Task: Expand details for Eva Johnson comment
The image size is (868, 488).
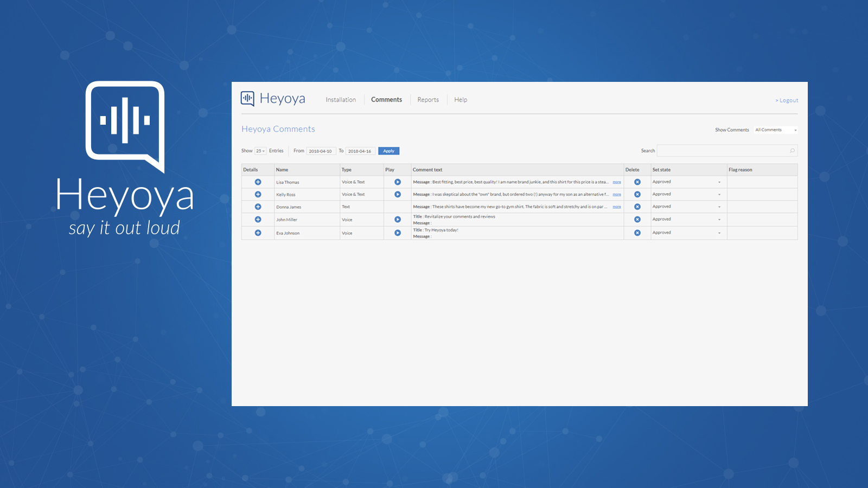Action: coord(258,233)
